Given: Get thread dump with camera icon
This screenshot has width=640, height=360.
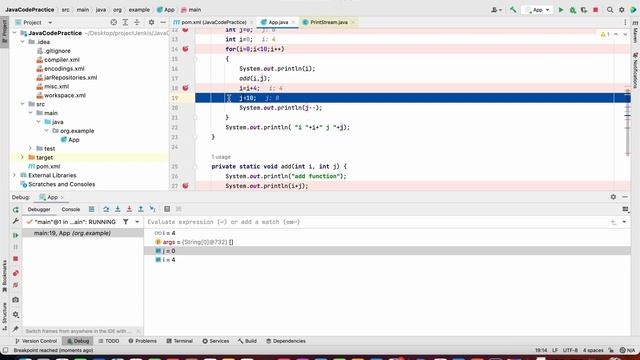Looking at the screenshot, I should 16,300.
